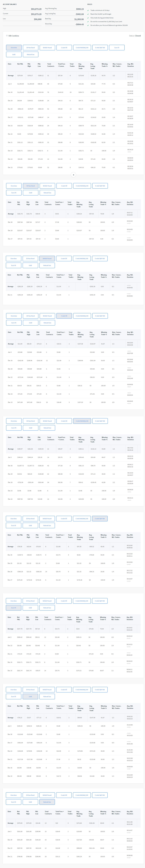
Task: Click the Current balance label
Action: 6,14
